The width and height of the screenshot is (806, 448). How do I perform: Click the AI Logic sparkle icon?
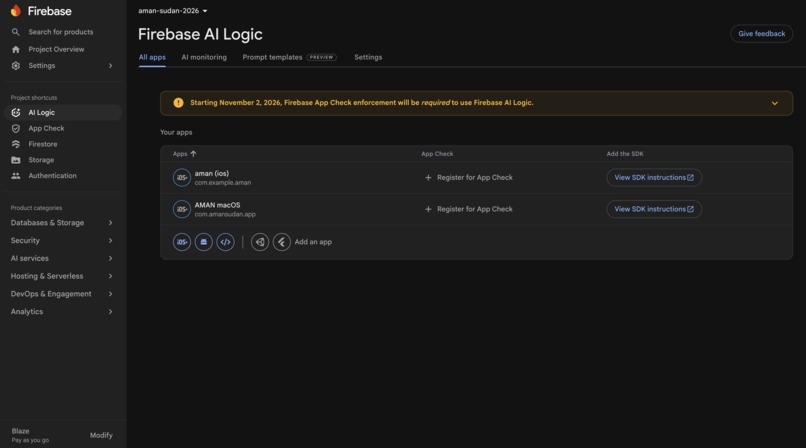pos(16,113)
